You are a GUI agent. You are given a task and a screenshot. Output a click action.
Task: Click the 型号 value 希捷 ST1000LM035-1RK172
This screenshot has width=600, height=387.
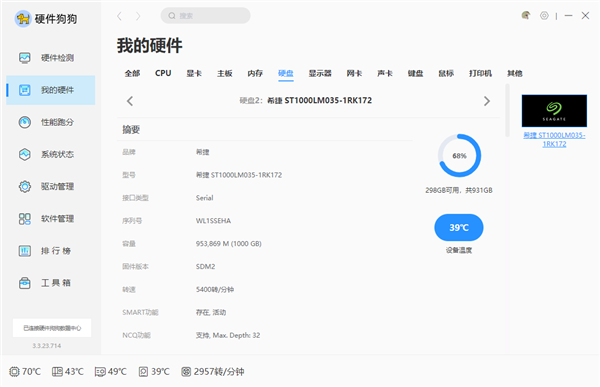pos(239,175)
